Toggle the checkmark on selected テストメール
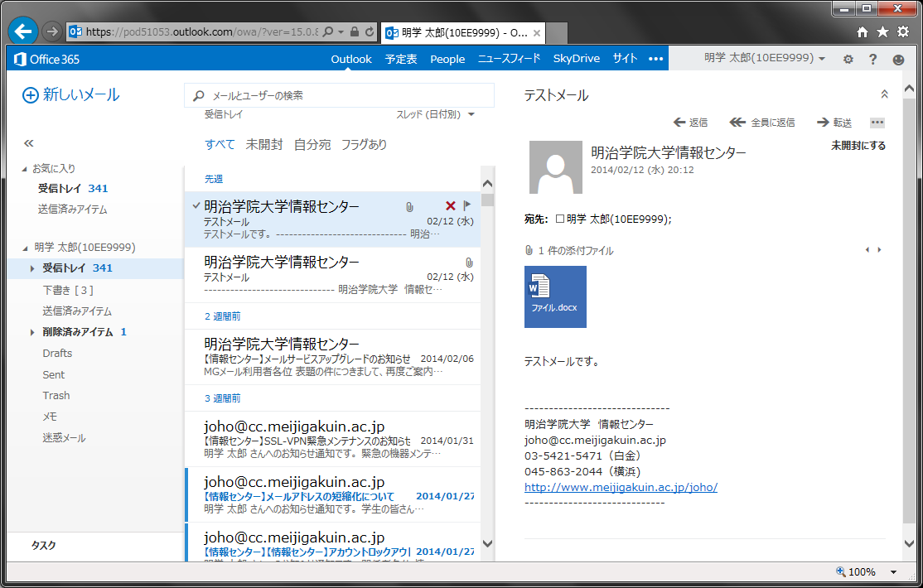The image size is (923, 588). click(196, 205)
